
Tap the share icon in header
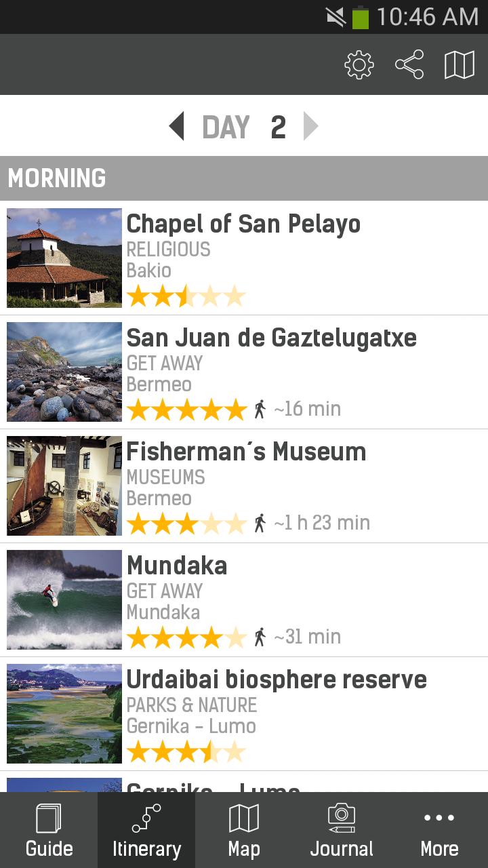pos(409,65)
